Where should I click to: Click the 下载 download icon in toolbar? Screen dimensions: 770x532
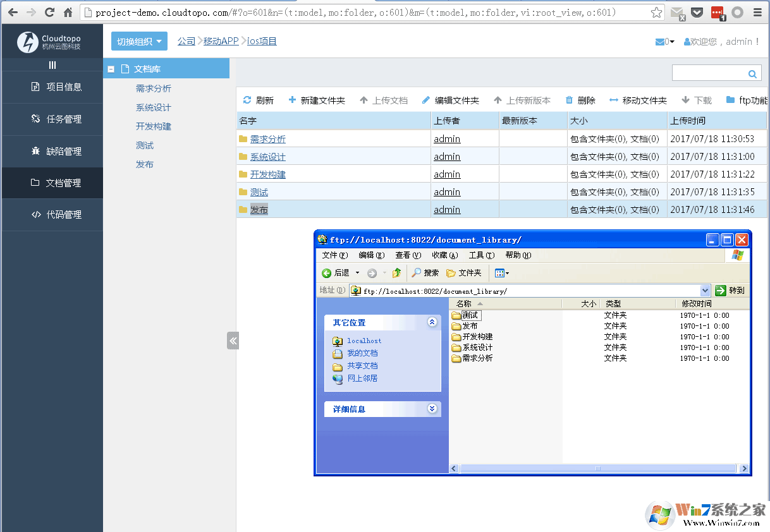(x=687, y=100)
